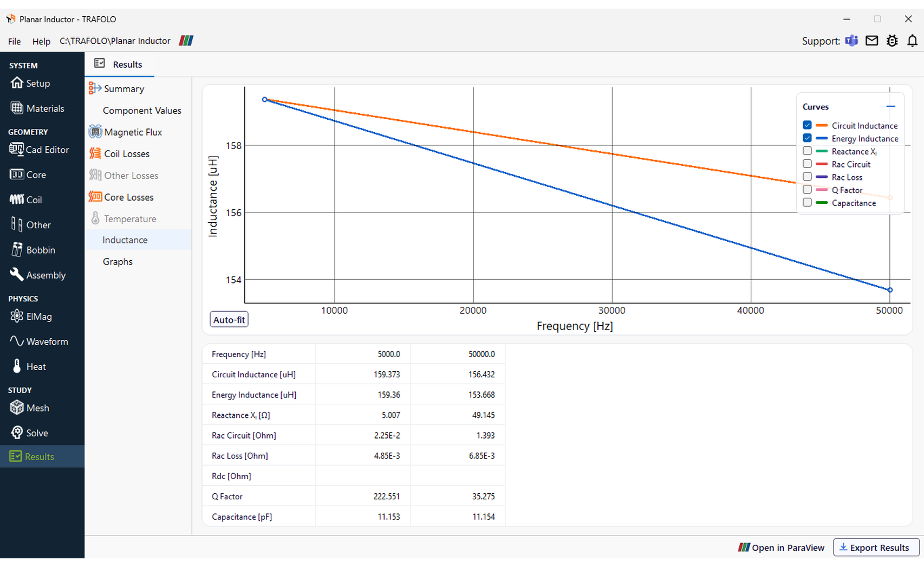This screenshot has width=924, height=567.
Task: Open the Mesh cube icon
Action: [x=17, y=407]
